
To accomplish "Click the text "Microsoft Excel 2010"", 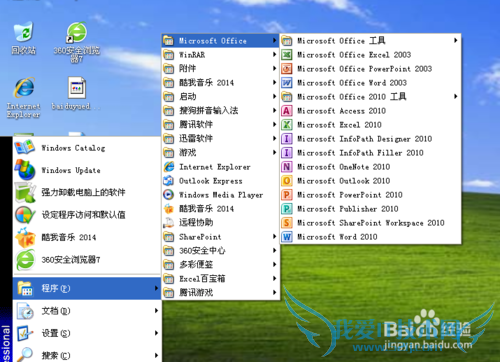I will pyautogui.click(x=339, y=125).
